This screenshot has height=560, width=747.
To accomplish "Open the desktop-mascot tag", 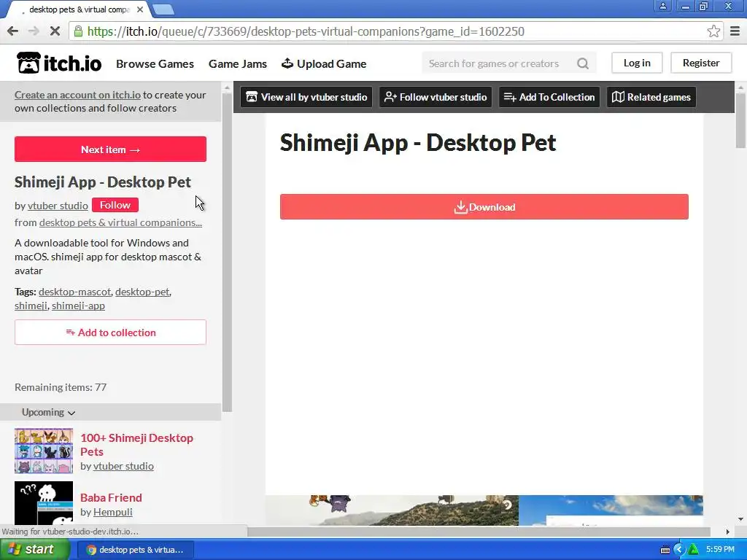I will (75, 292).
